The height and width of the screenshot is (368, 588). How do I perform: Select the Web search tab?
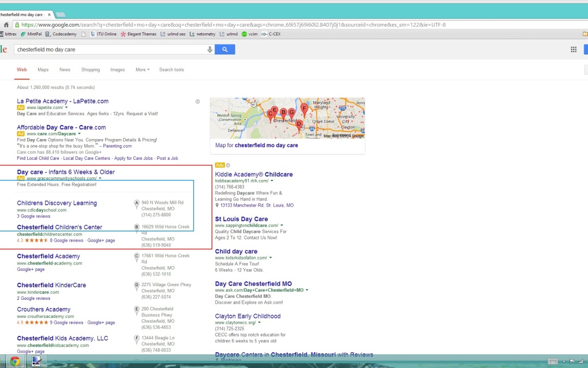[x=22, y=70]
